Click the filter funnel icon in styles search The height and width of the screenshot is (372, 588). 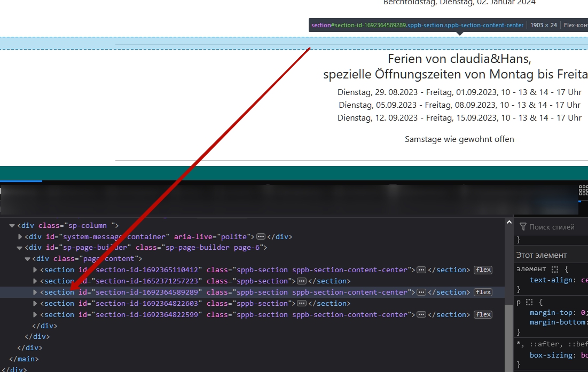[523, 227]
